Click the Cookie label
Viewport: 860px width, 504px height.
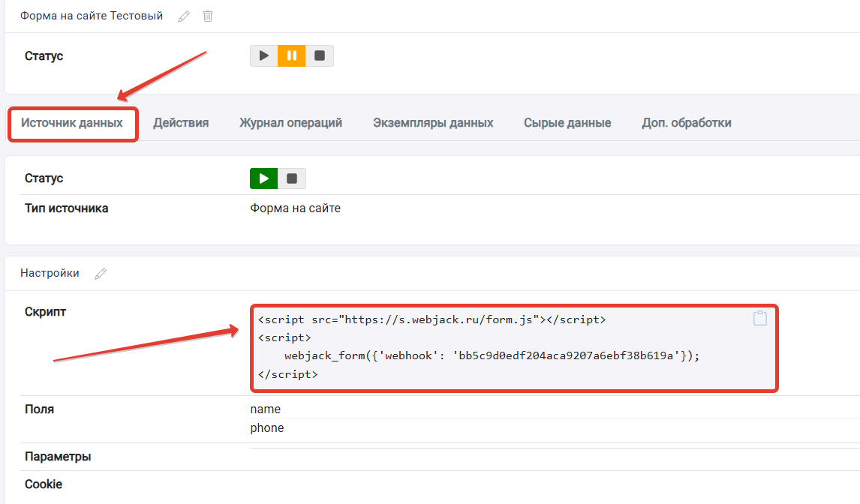44,484
